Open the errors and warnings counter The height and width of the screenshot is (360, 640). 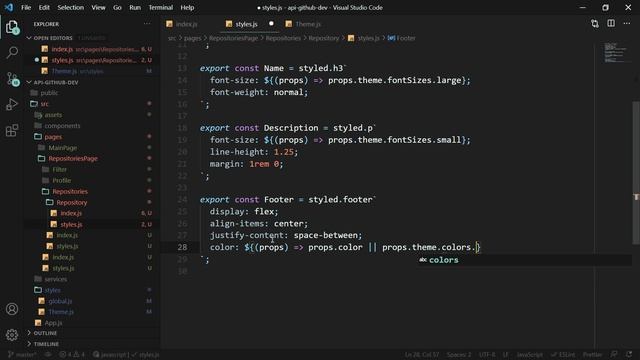tap(72, 354)
